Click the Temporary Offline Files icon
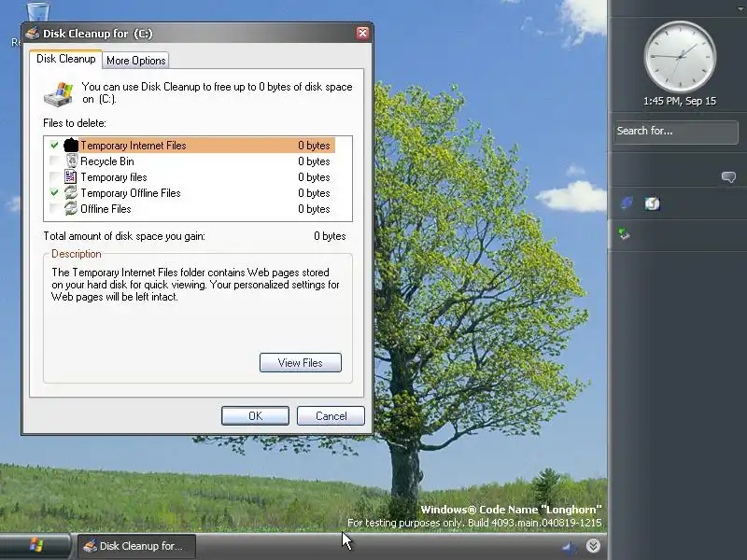Viewport: 747px width, 560px height. (x=71, y=193)
